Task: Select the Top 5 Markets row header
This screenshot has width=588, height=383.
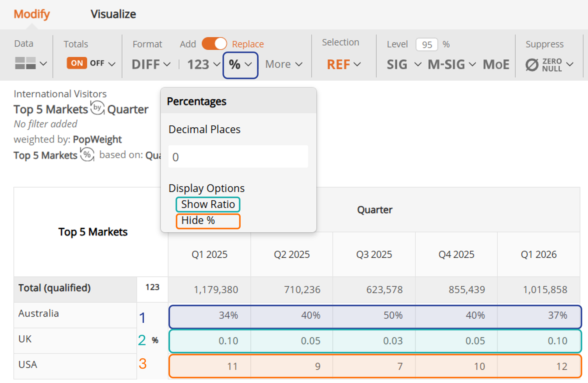Action: [93, 232]
